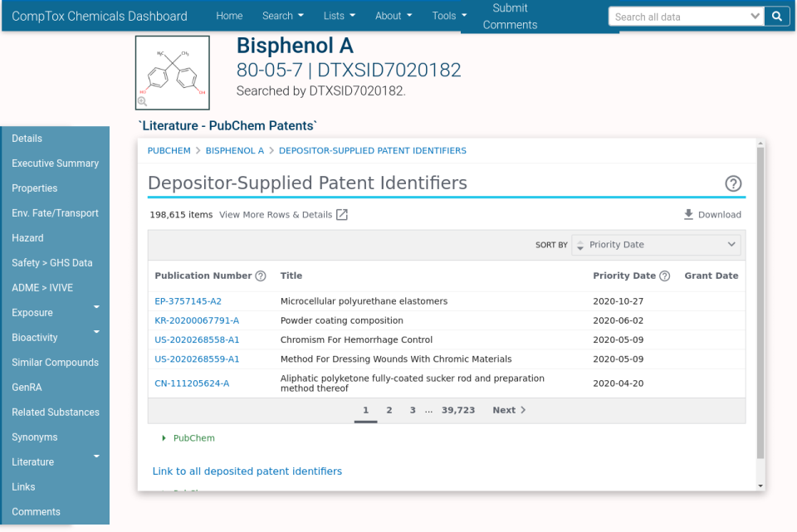Focus the Search all data field
The image size is (797, 532).
(680, 17)
